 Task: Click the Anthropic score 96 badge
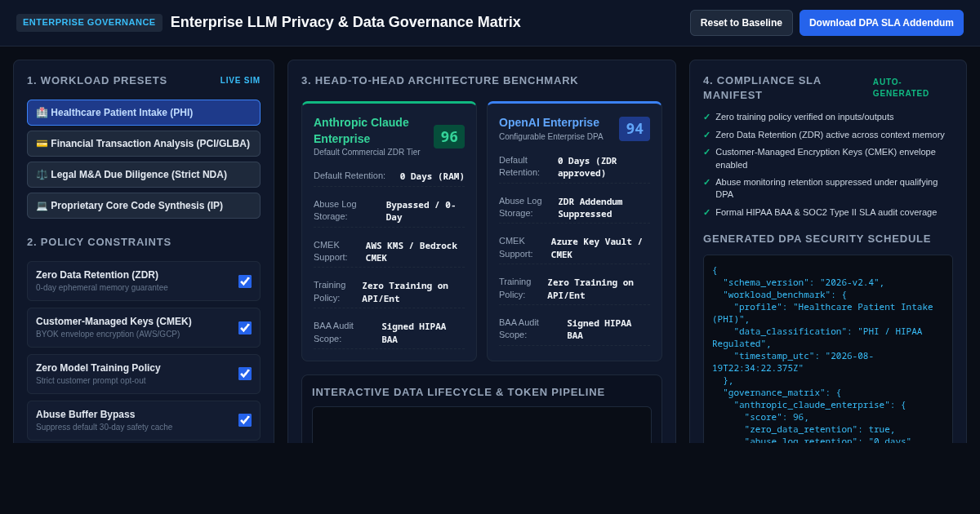449,137
